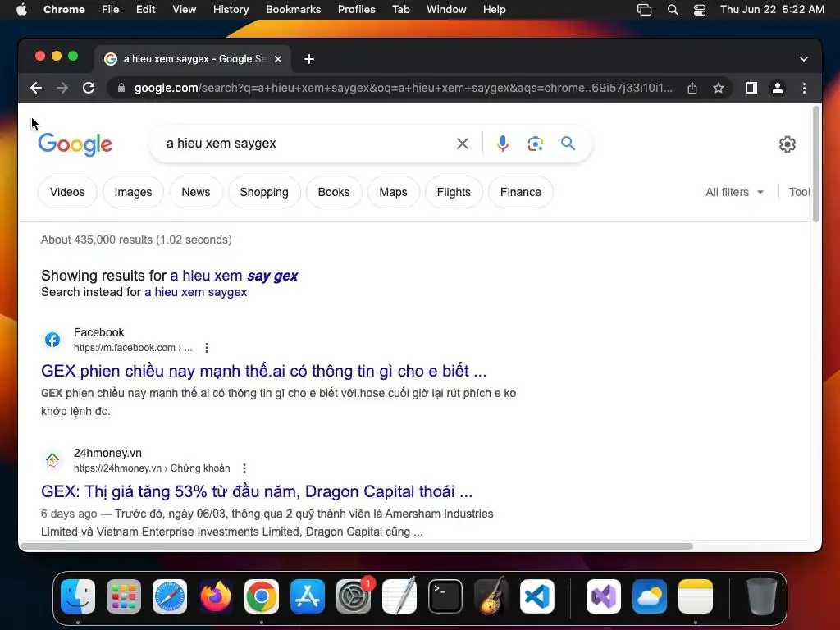840x630 pixels.
Task: Switch to Finance results
Action: click(521, 192)
